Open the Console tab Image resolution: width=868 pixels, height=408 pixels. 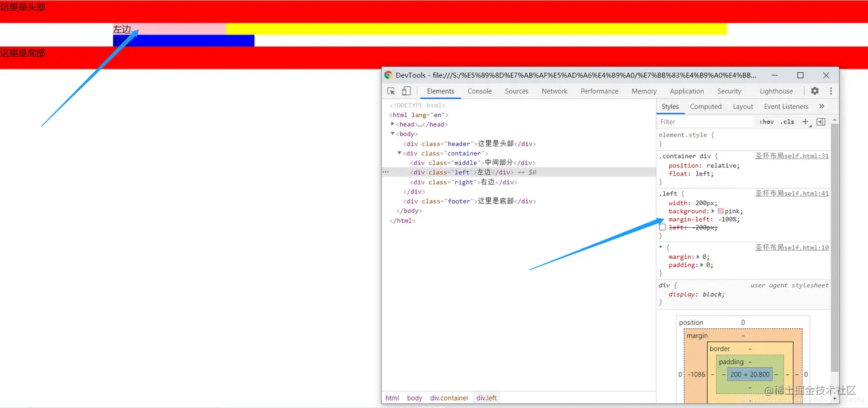(x=479, y=91)
